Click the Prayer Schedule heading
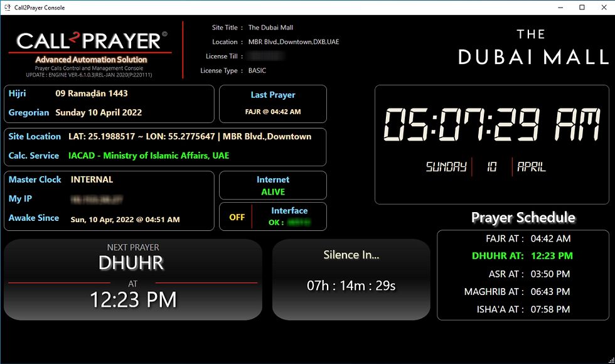This screenshot has width=615, height=364. (523, 217)
